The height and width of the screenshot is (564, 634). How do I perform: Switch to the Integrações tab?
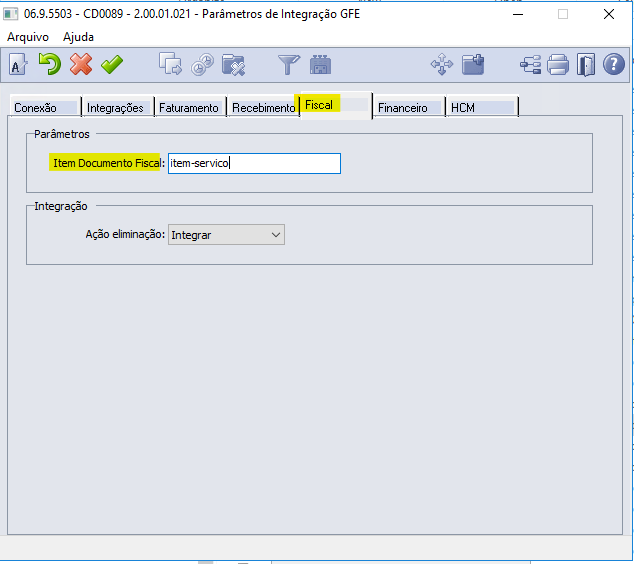[x=115, y=108]
